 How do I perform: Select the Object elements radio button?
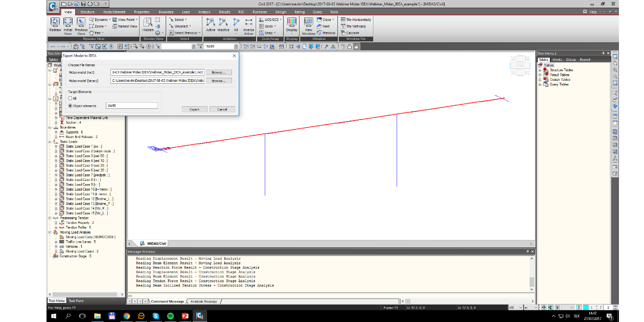70,105
